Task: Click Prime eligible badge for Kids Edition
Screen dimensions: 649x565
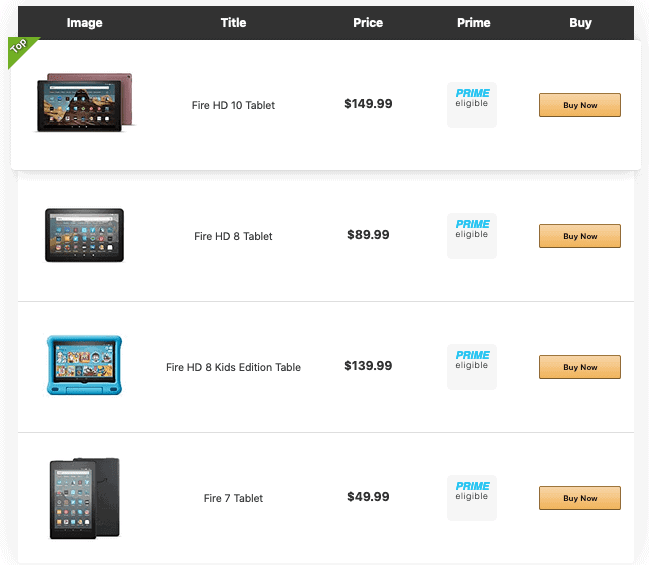Action: pos(472,366)
